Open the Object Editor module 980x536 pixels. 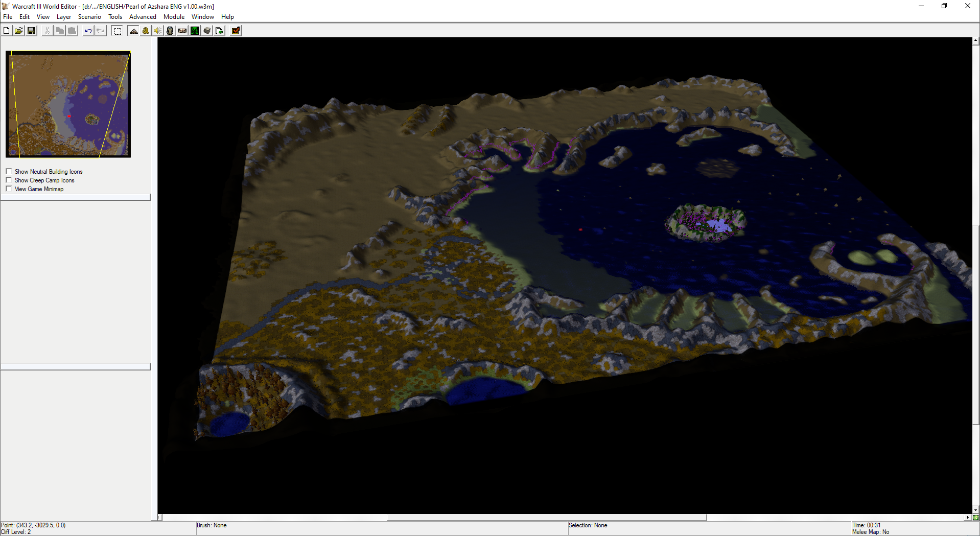[170, 31]
